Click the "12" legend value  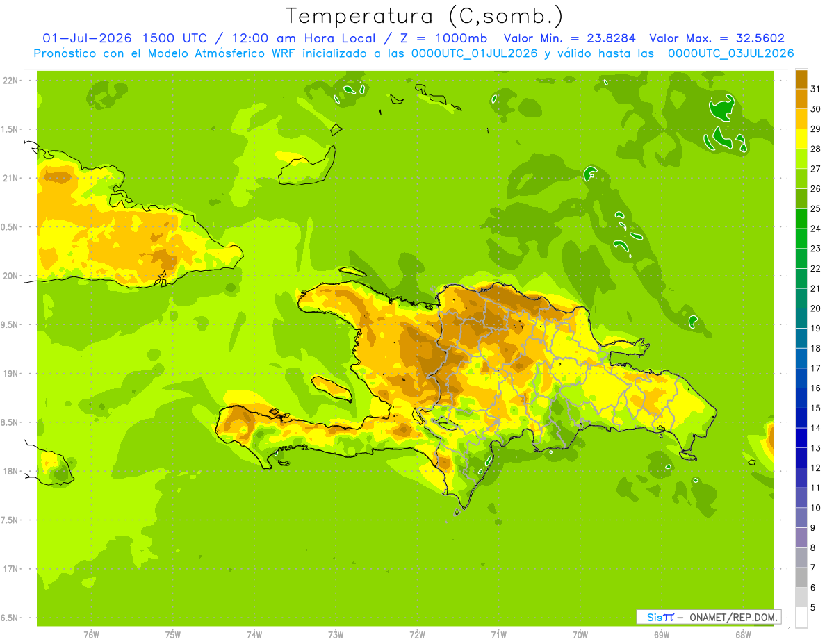pyautogui.click(x=815, y=468)
